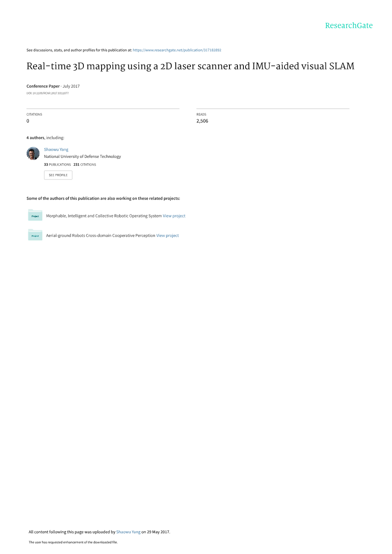Viewport: 392px width, 554px height.
Task: Click the DOI text line
Action: [x=47, y=93]
